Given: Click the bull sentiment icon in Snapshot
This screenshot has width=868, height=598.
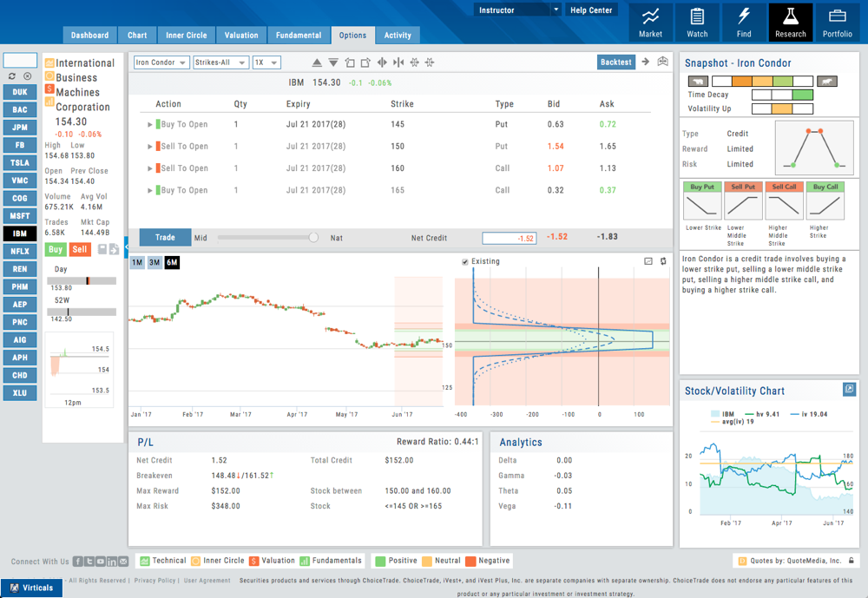Looking at the screenshot, I should [827, 82].
